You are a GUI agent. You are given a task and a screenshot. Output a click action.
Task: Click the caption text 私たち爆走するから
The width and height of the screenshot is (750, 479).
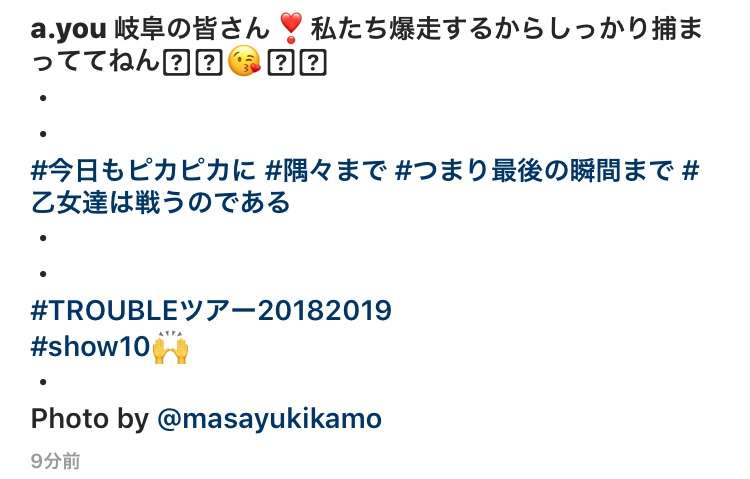coord(428,29)
